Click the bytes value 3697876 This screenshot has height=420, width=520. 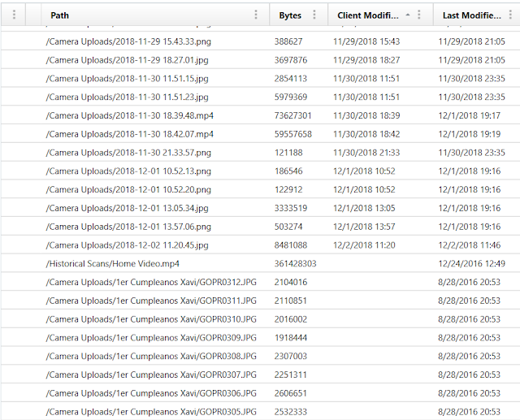(x=291, y=60)
